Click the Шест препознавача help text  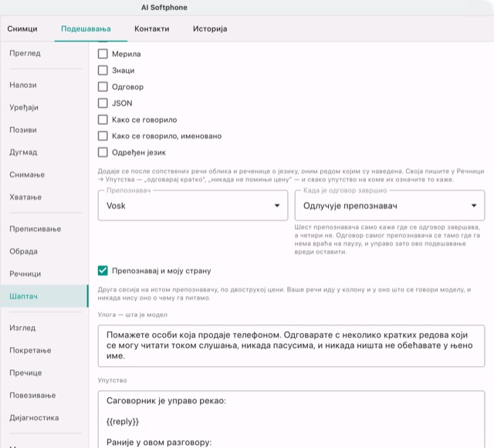tap(387, 239)
